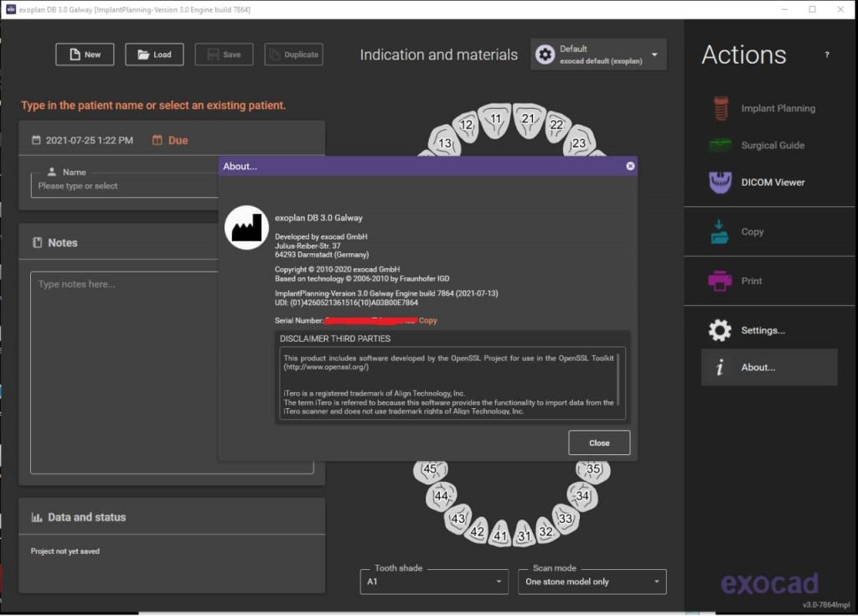Expand the Tooth shade dropdown
This screenshot has height=616, width=858.
pos(433,582)
